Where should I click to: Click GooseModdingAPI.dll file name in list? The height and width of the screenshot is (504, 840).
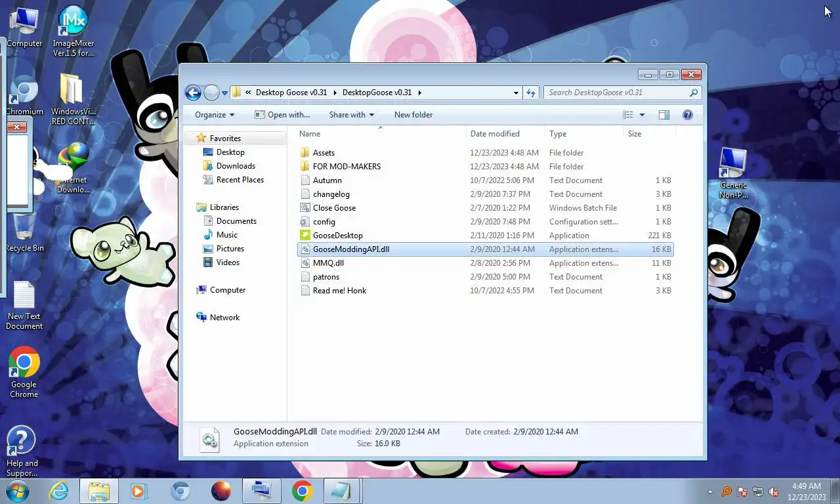[351, 249]
